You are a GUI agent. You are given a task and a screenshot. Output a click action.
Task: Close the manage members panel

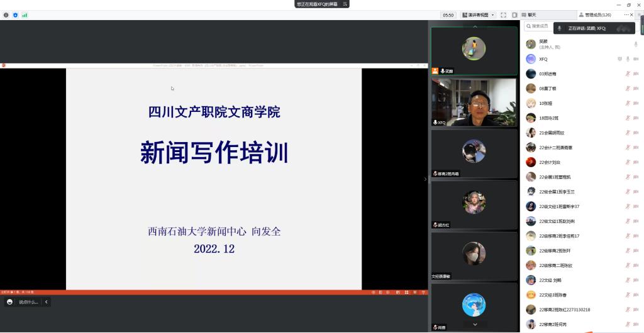click(x=633, y=14)
